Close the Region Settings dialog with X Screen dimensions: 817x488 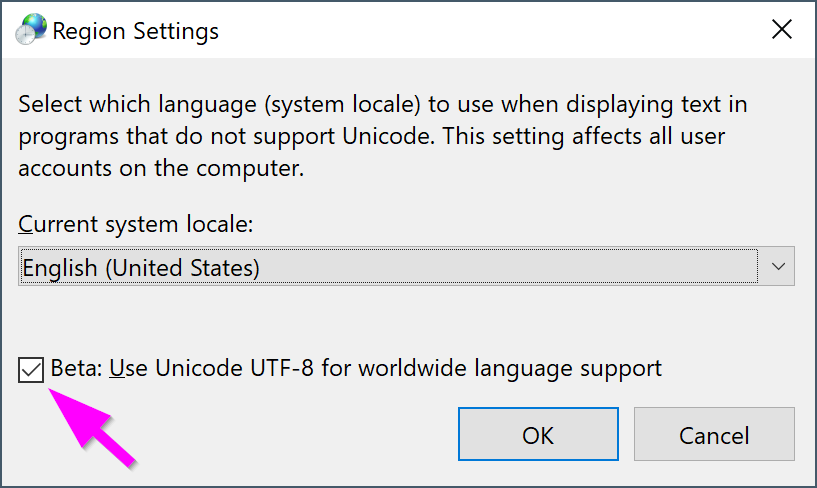point(782,29)
